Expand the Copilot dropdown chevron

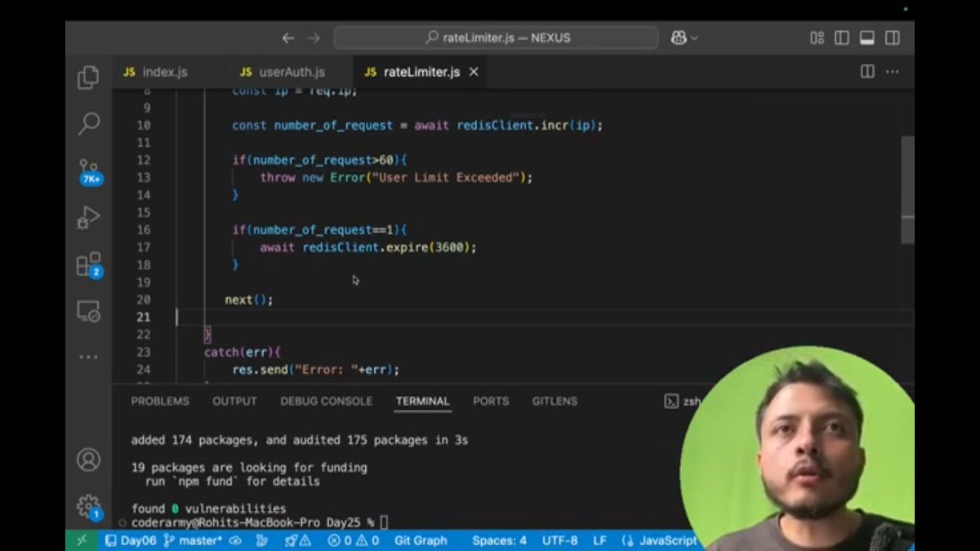695,38
